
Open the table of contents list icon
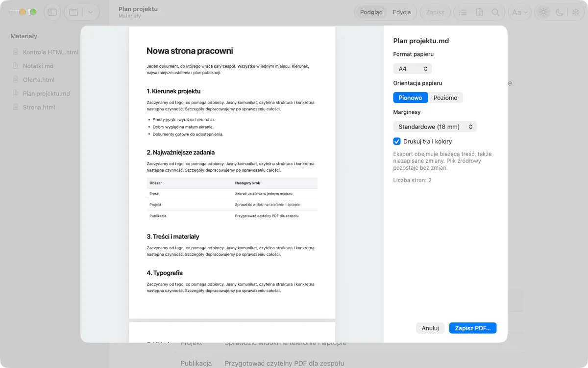(463, 12)
